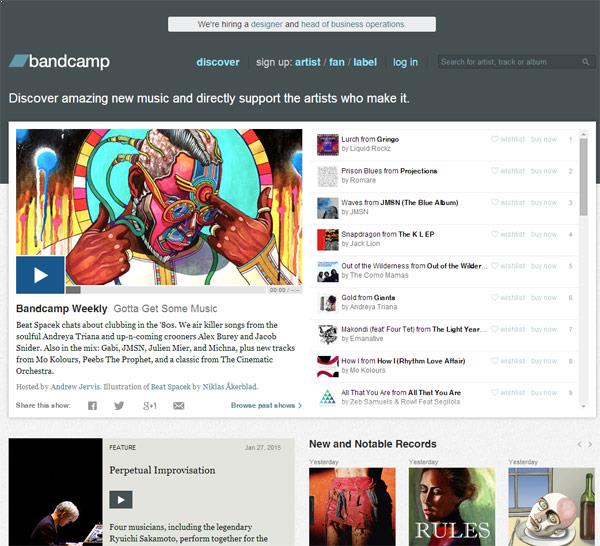Open Jack Lion artist name
The image size is (600, 546).
365,243
